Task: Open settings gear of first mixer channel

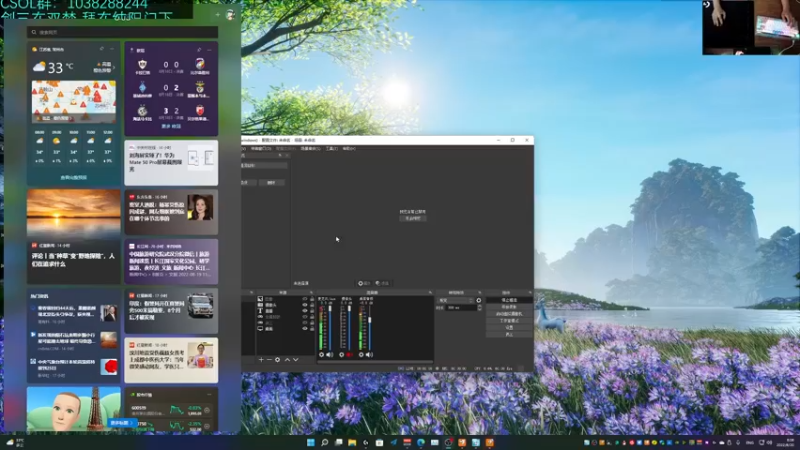Action: point(321,355)
